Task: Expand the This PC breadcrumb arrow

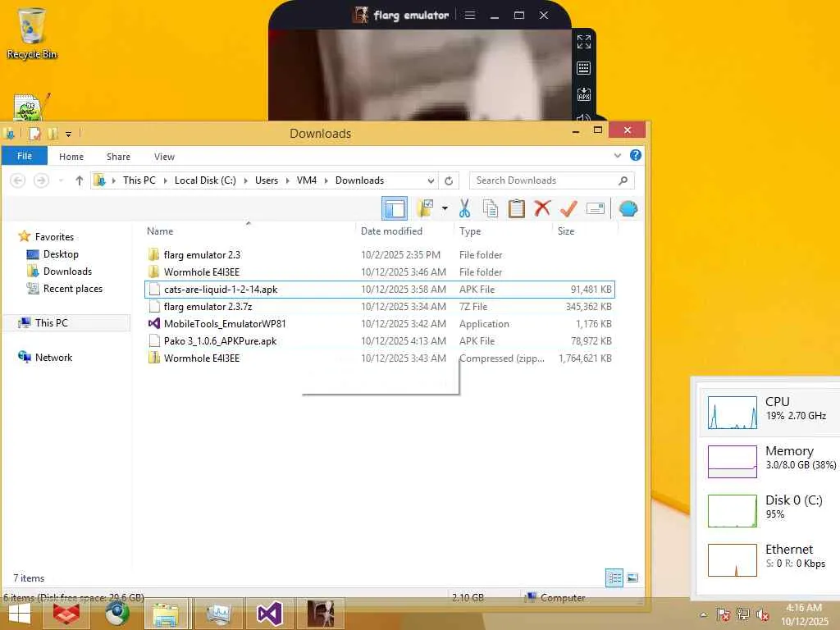Action: point(165,180)
